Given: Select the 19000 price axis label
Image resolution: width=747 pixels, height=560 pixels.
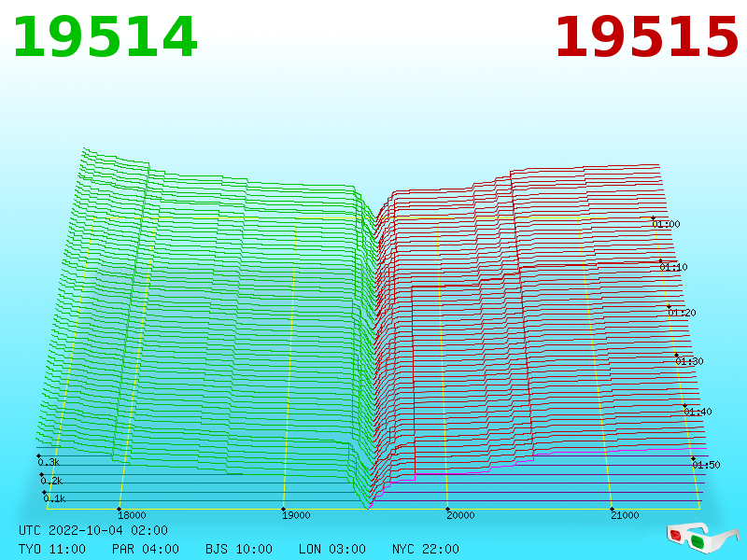Looking at the screenshot, I should (296, 515).
